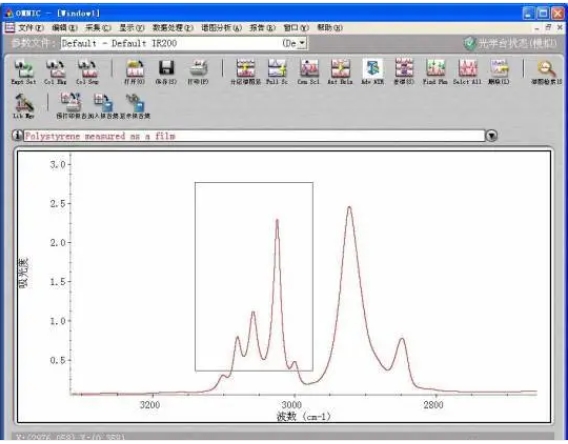The width and height of the screenshot is (568, 444).
Task: Select the Adv ATR correction icon
Action: pos(372,71)
